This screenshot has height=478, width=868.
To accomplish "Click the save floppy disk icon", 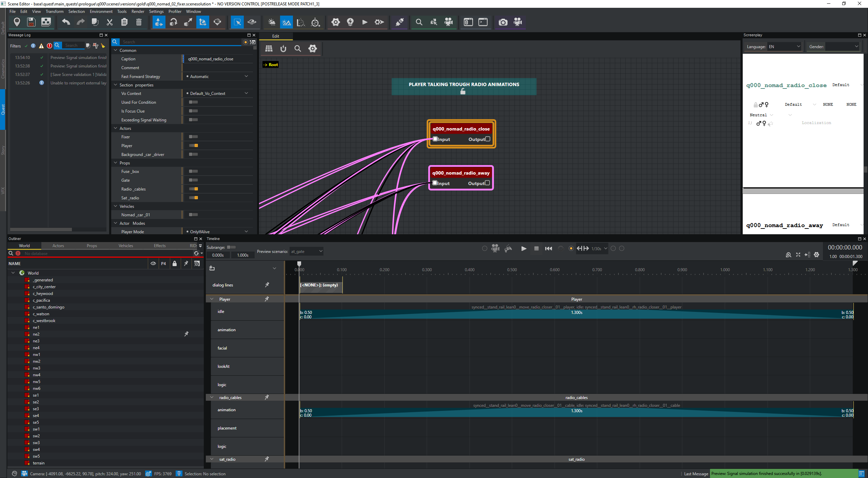I will (x=31, y=22).
